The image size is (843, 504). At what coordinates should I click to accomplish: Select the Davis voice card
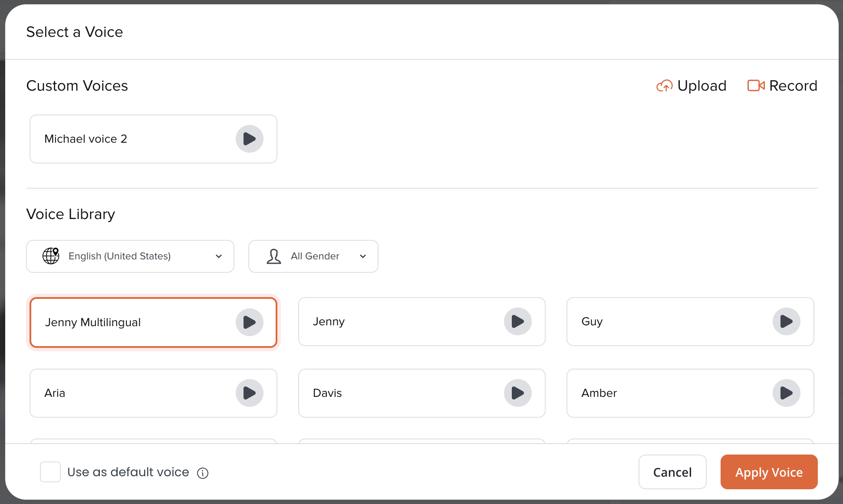tap(391, 393)
